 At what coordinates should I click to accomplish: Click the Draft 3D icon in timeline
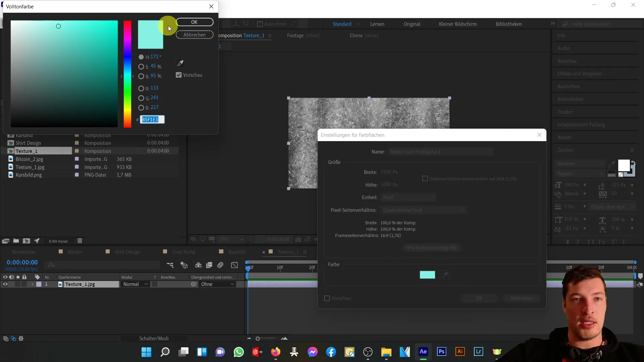pos(184,265)
